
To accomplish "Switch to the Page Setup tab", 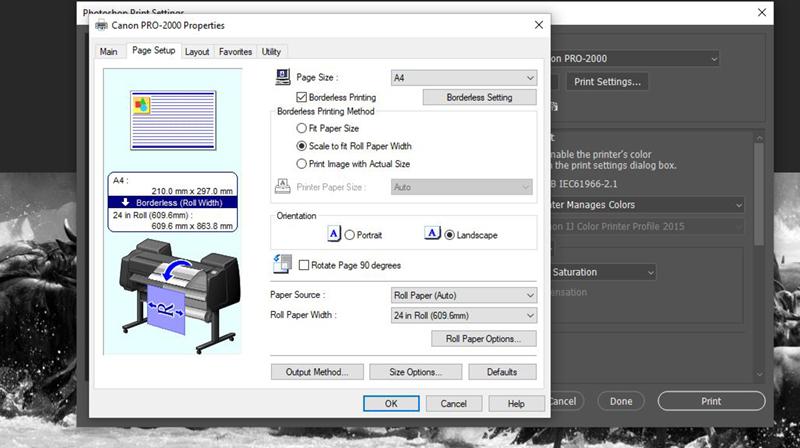I will (154, 51).
